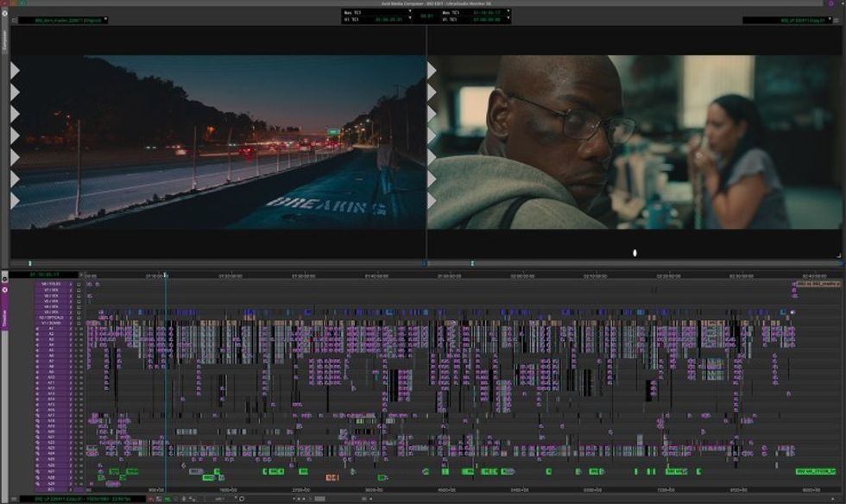The image size is (846, 504).
Task: Click the green icon in the timeline bottom toolbar
Action: pos(167,499)
